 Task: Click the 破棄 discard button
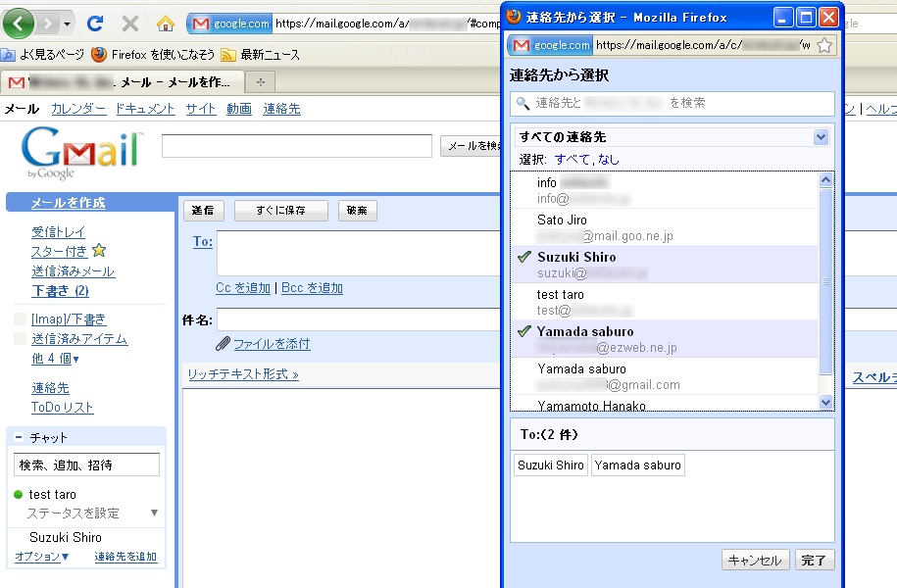coord(357,211)
